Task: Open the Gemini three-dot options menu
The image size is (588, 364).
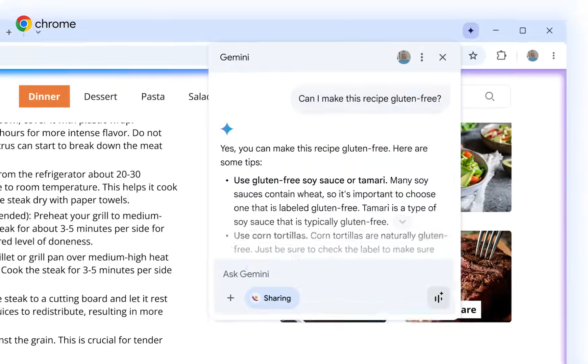Action: pos(422,57)
